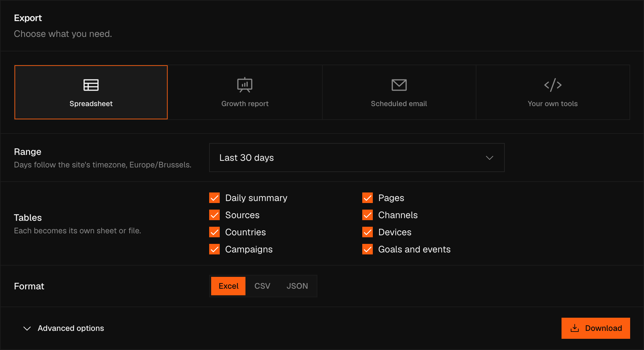Viewport: 644px width, 350px height.
Task: Click the 'Choose what you need.' subtitle
Action: coord(63,34)
